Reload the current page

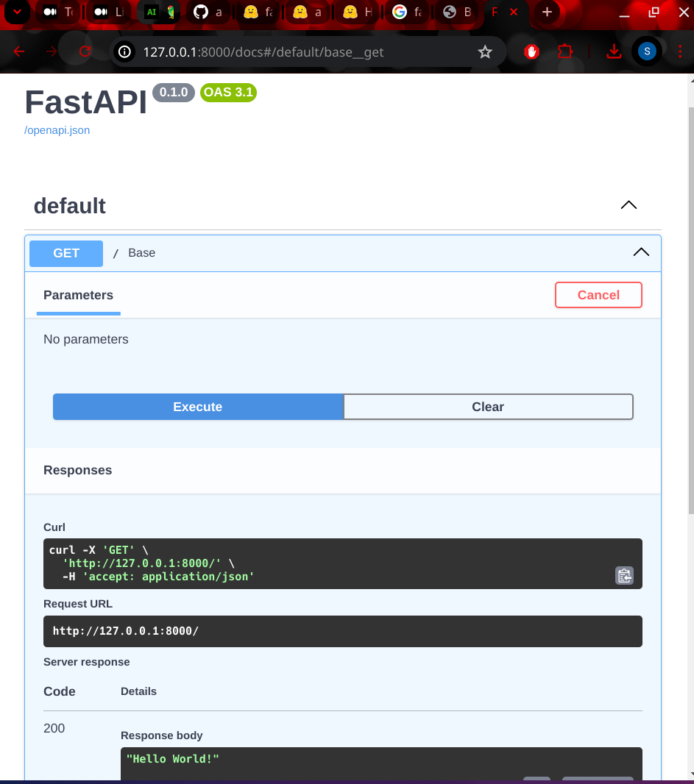84,51
